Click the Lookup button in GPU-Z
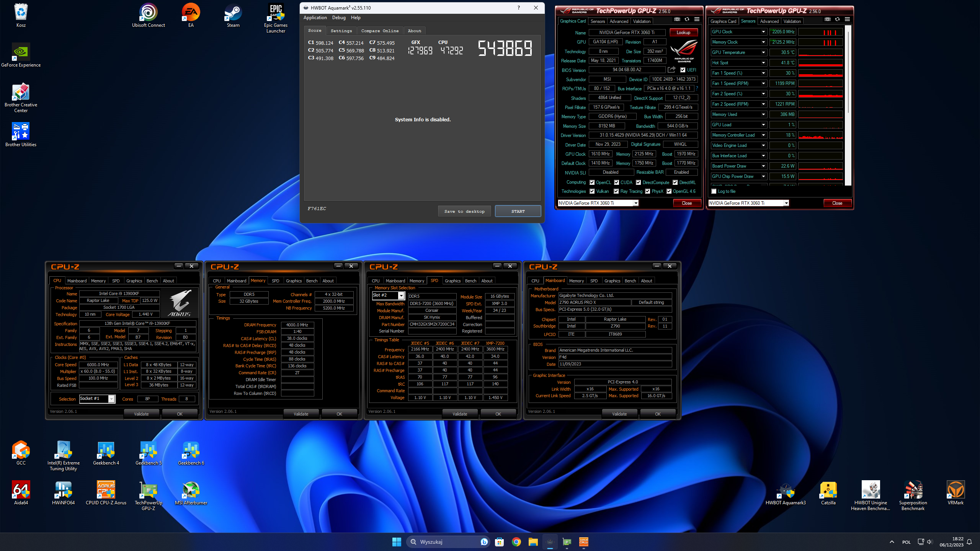Image resolution: width=980 pixels, height=551 pixels. 683,33
